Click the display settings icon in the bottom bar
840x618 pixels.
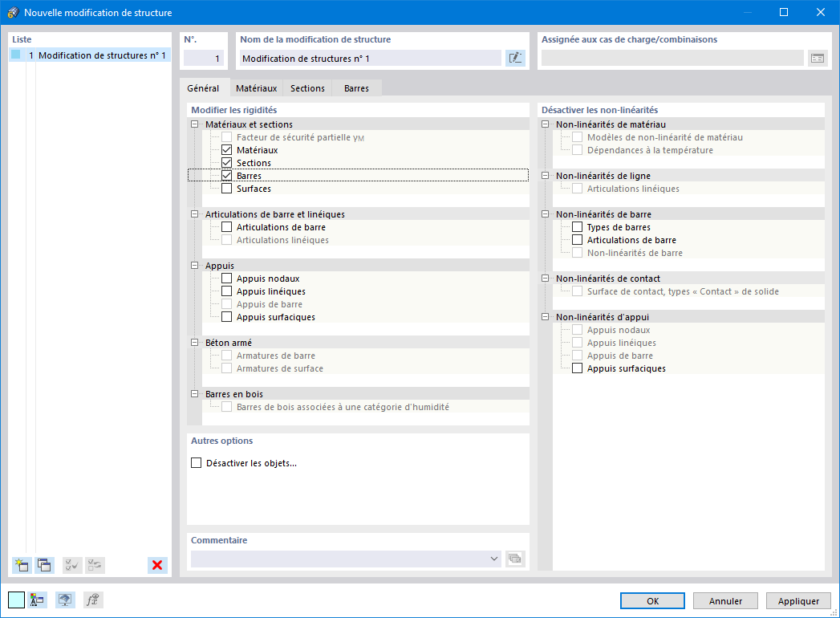coord(65,600)
